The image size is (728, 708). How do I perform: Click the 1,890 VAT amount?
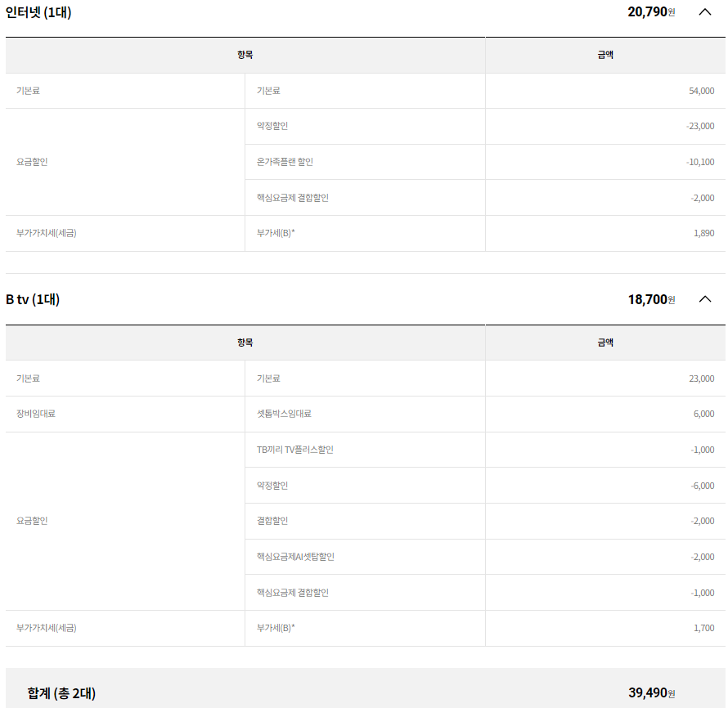(703, 233)
